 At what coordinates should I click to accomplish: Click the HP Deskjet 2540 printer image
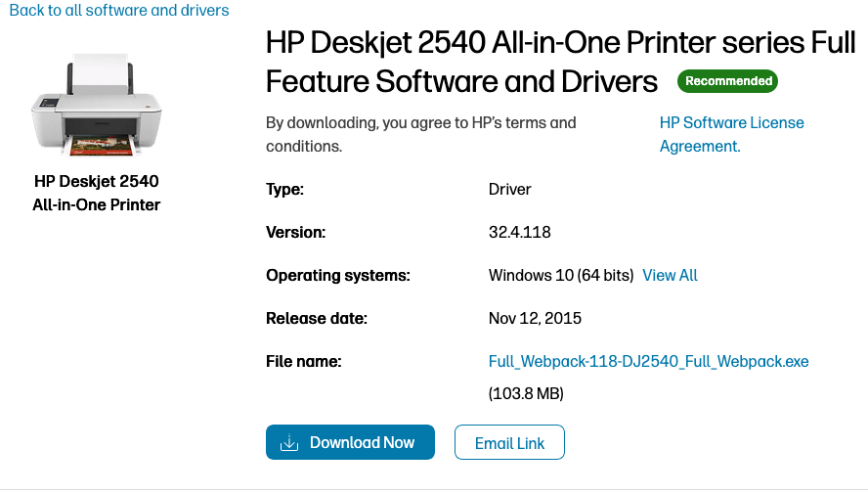pos(96,106)
